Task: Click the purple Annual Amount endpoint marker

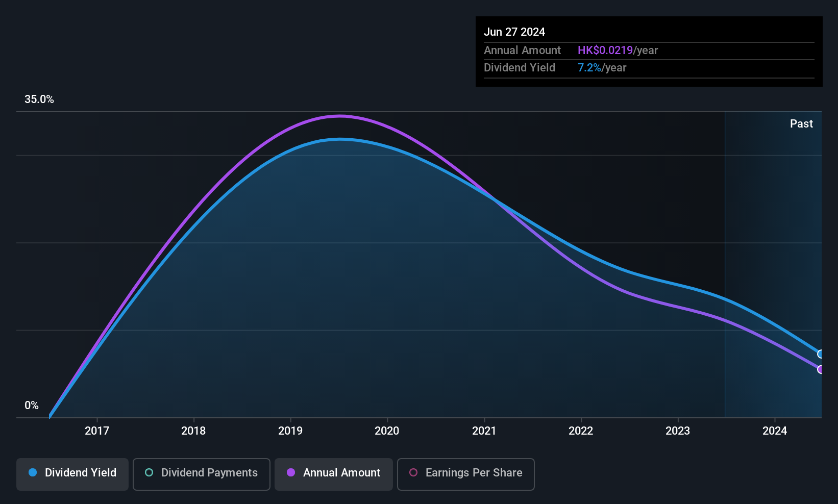Action: (821, 369)
